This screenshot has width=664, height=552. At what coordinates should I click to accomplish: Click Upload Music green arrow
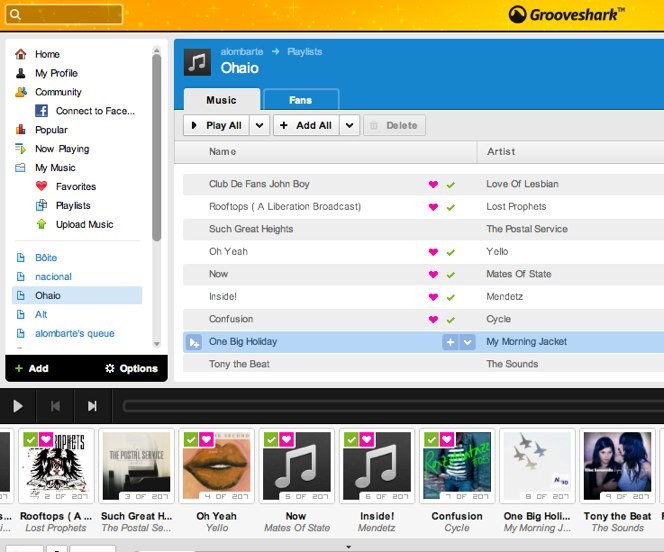[42, 224]
